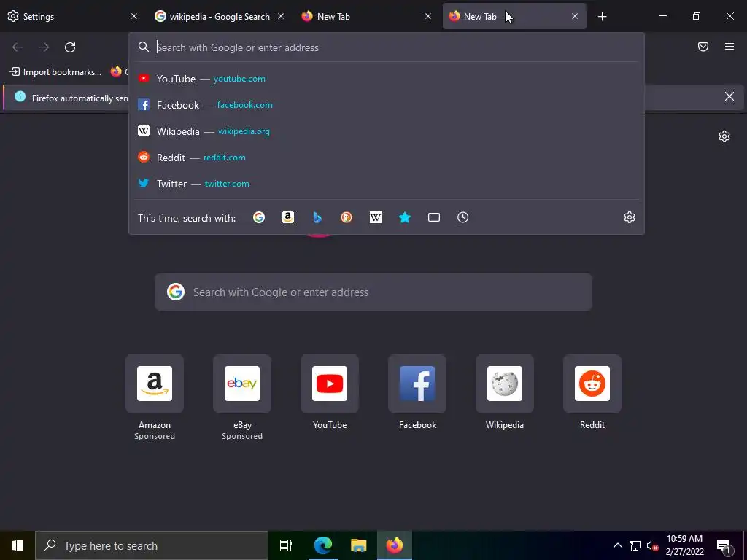
Task: Open the Windows Start menu
Action: (x=18, y=545)
